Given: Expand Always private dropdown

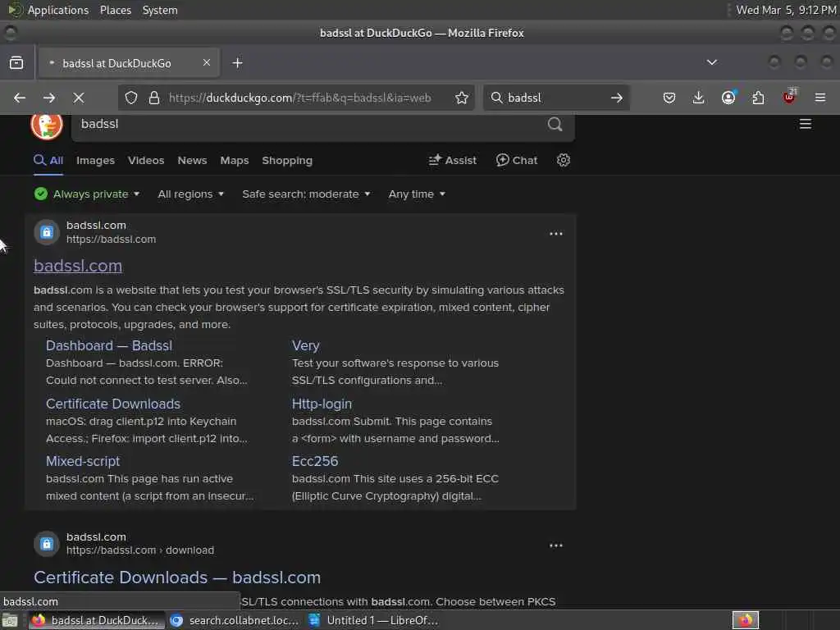Looking at the screenshot, I should coord(87,194).
